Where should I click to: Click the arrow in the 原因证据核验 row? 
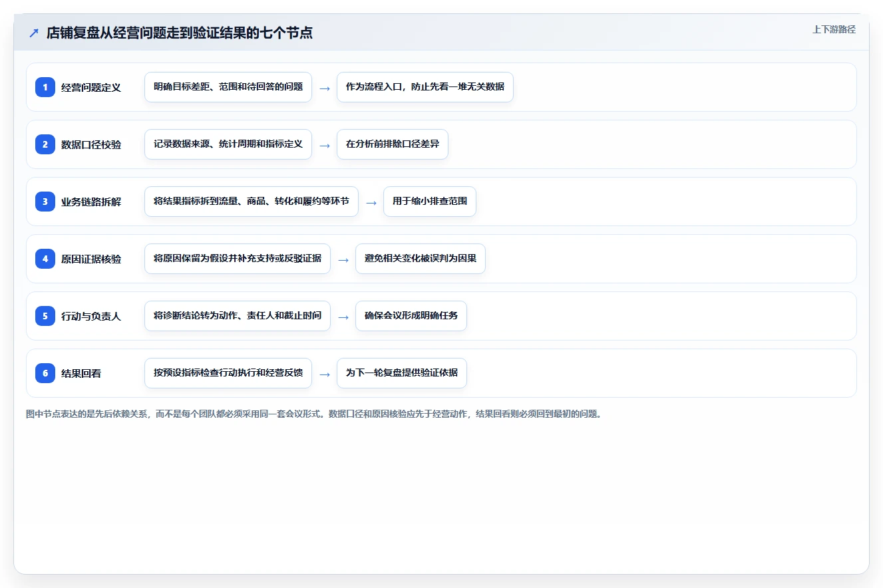click(x=343, y=259)
